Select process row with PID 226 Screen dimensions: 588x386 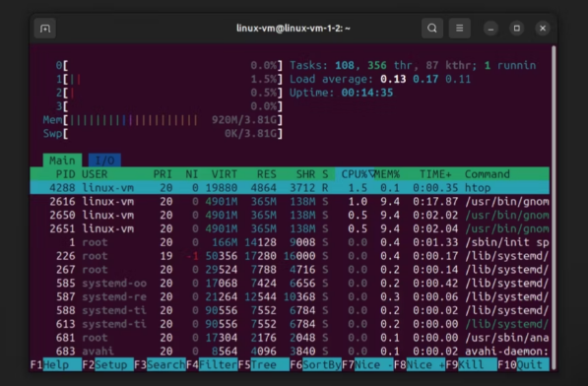tap(290, 256)
